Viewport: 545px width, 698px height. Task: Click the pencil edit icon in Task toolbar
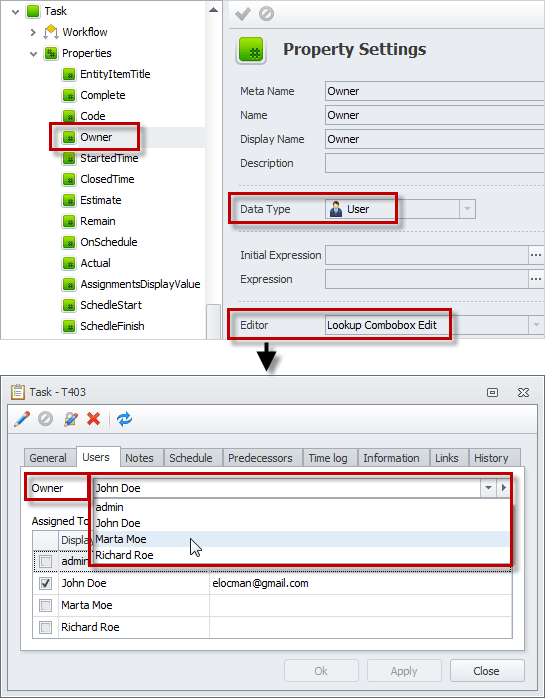click(22, 419)
